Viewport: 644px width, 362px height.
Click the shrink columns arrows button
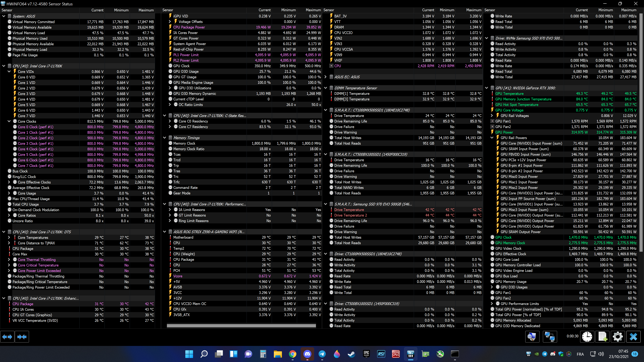(22, 337)
